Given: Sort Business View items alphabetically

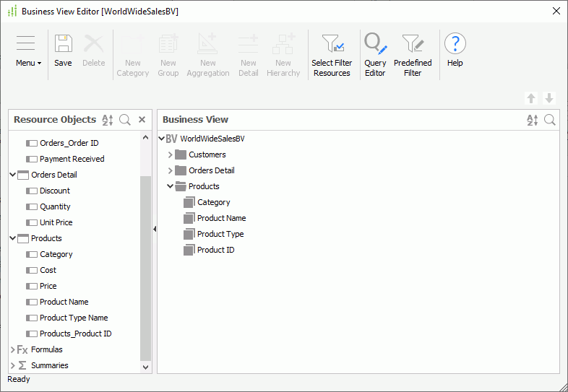Looking at the screenshot, I should click(533, 120).
